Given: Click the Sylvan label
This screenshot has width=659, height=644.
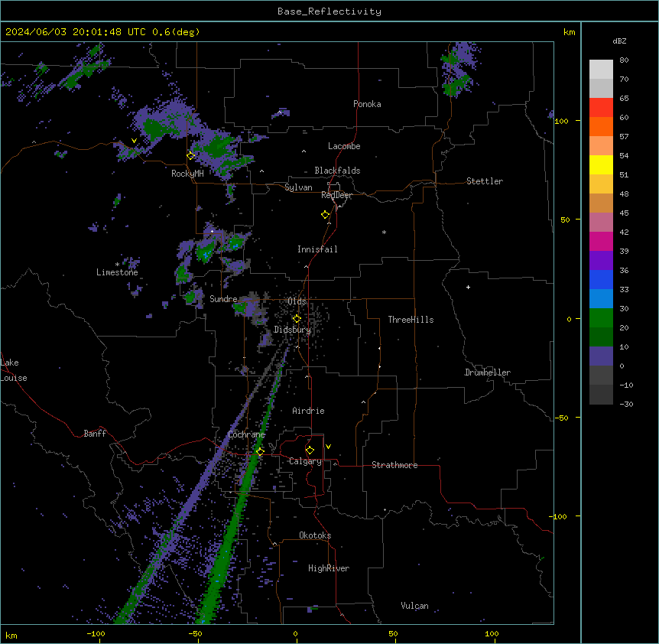Looking at the screenshot, I should 298,187.
